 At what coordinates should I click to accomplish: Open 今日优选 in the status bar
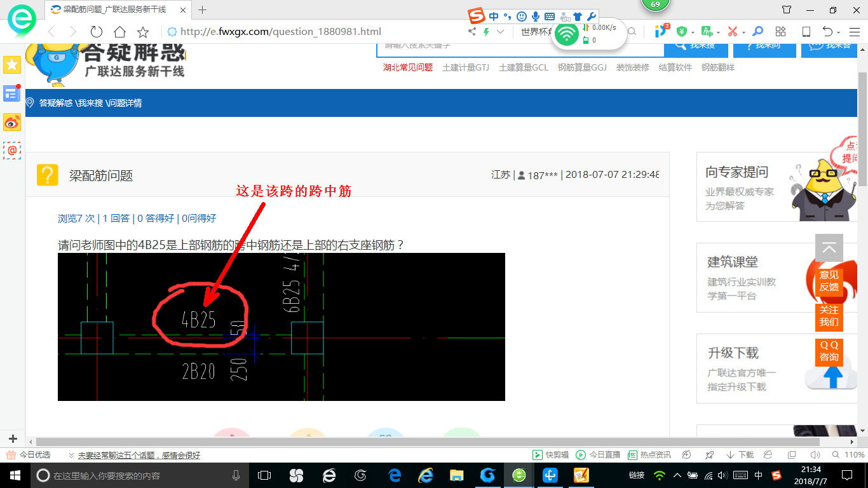29,455
